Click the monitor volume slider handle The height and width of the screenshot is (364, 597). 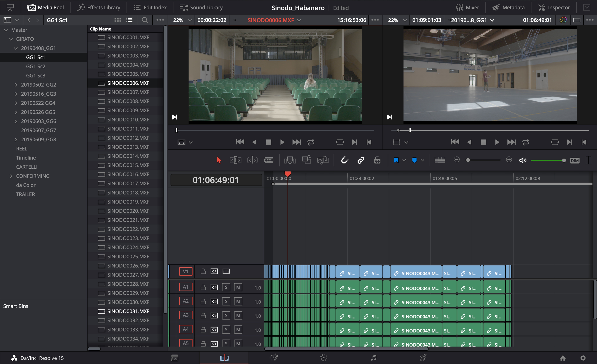pyautogui.click(x=564, y=160)
